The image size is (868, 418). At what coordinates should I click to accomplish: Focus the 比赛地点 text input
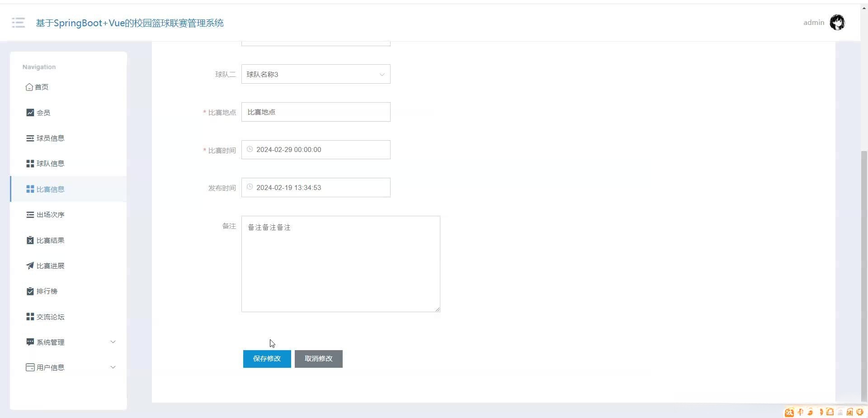(x=316, y=112)
